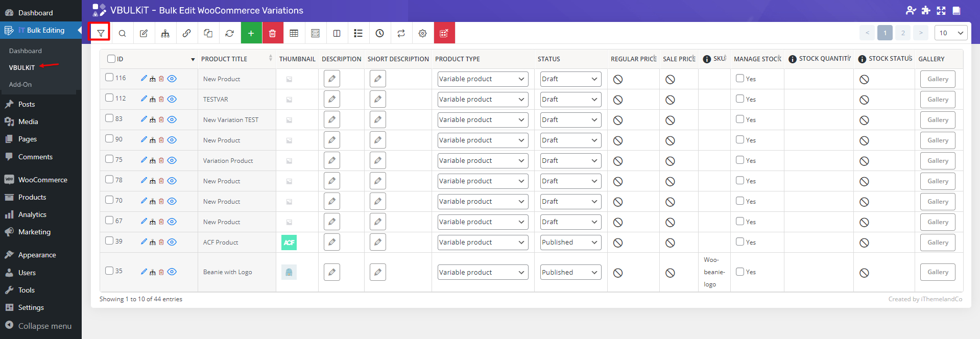
Task: Select VBULKiT submenu item
Action: point(22,67)
